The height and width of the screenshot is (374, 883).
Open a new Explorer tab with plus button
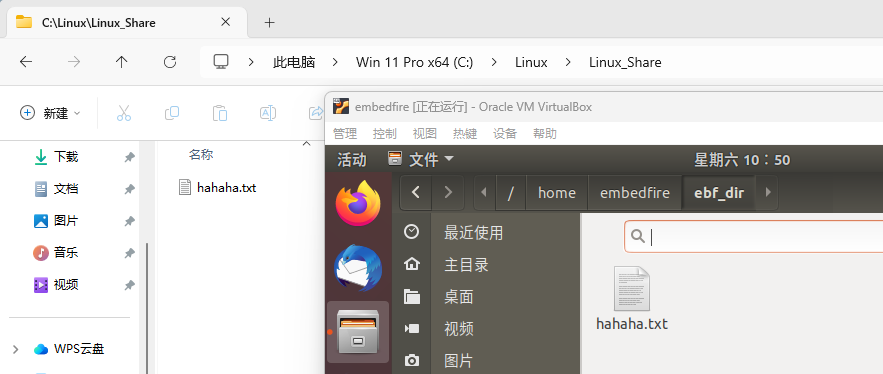coord(270,23)
